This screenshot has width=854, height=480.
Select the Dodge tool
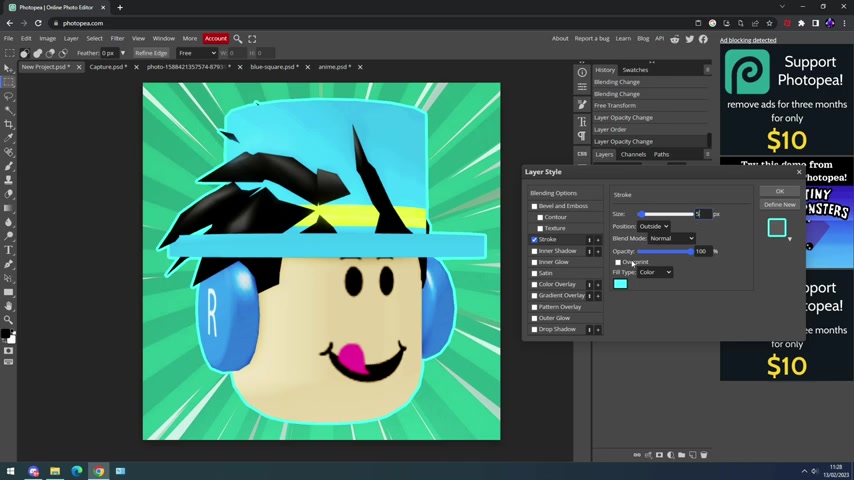9,236
